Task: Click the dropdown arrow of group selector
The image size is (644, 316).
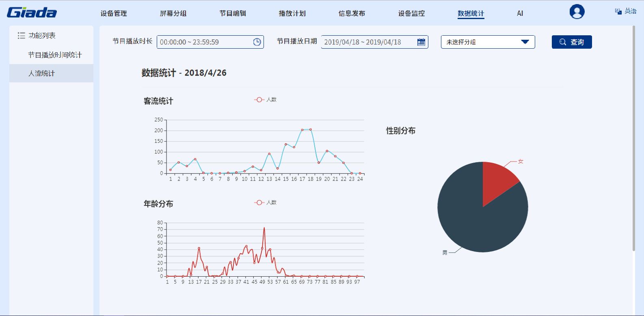Action: coord(525,42)
